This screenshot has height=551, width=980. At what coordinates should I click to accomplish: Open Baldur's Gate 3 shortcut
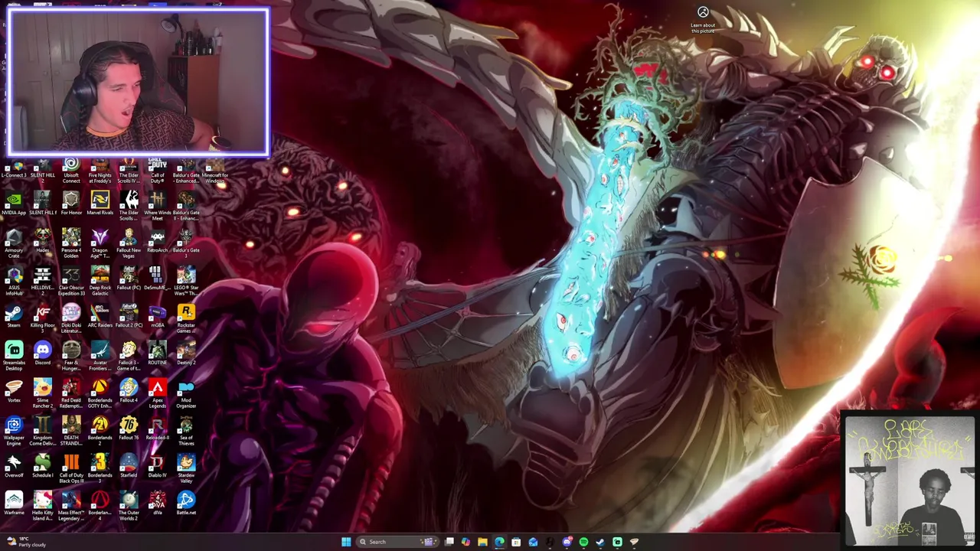186,241
